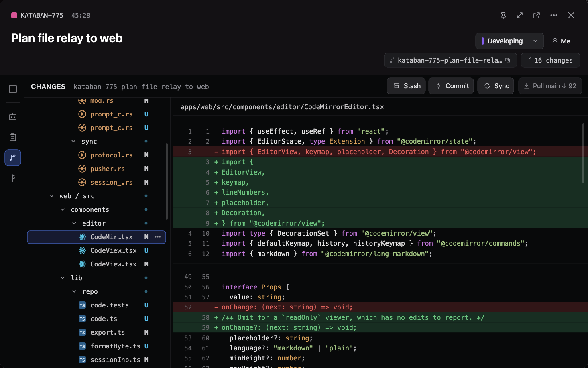Screen dimensions: 588x368
Task: Click the TS icon beside code.tests
Action: tap(82, 305)
